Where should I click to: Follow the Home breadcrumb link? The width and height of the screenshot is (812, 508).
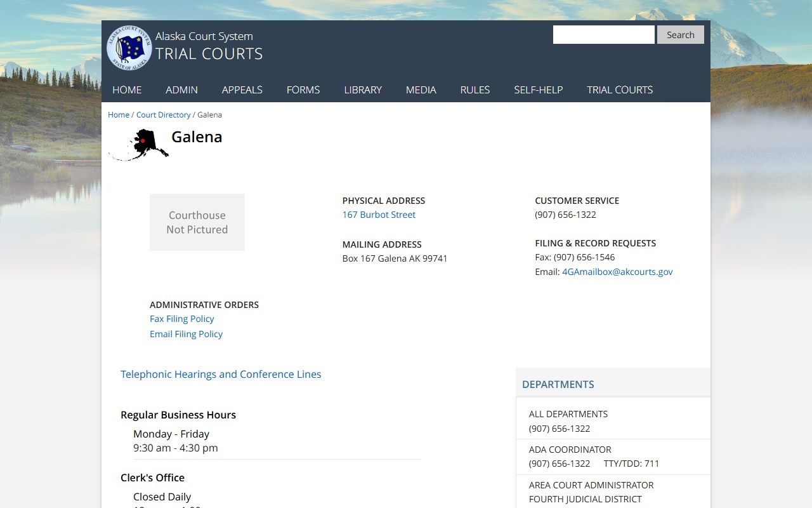pos(119,115)
